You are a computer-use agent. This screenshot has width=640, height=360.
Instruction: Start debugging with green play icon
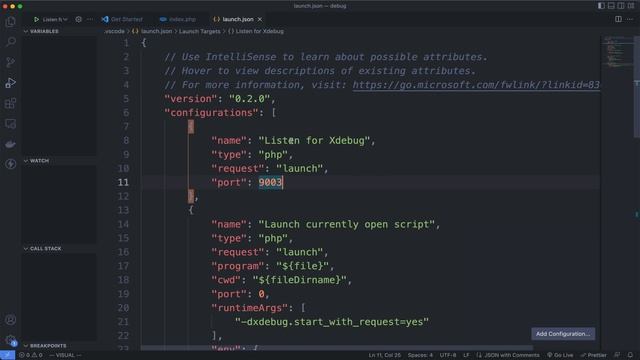click(x=36, y=19)
